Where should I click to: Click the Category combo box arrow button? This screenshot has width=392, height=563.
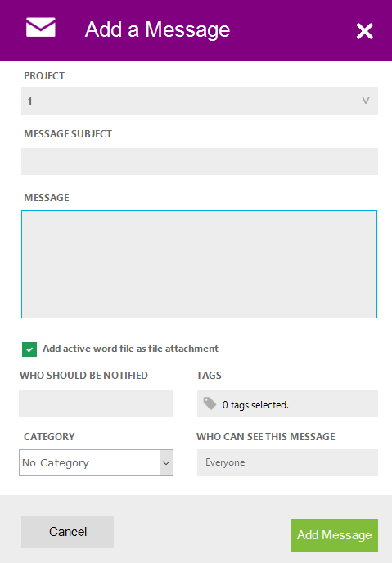pos(166,462)
